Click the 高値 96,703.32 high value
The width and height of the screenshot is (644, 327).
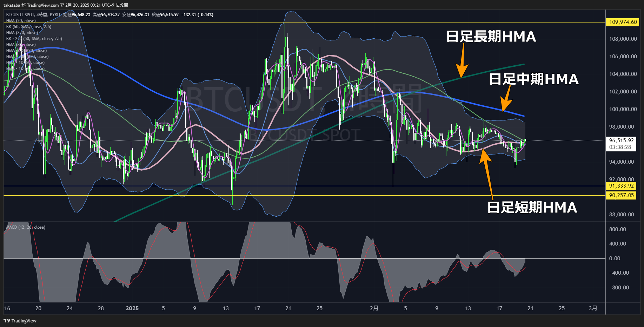coord(106,15)
